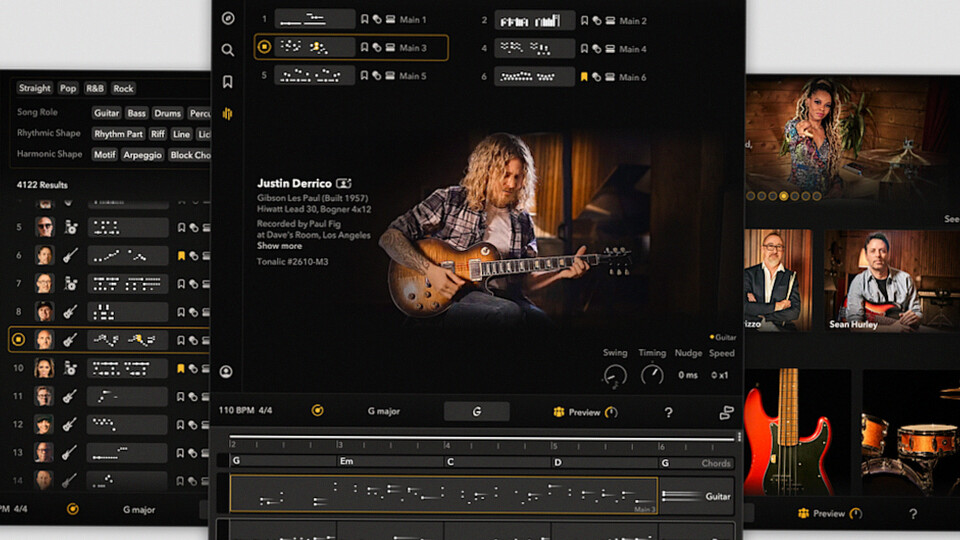Filter Harmonic Shape by Motif

104,155
